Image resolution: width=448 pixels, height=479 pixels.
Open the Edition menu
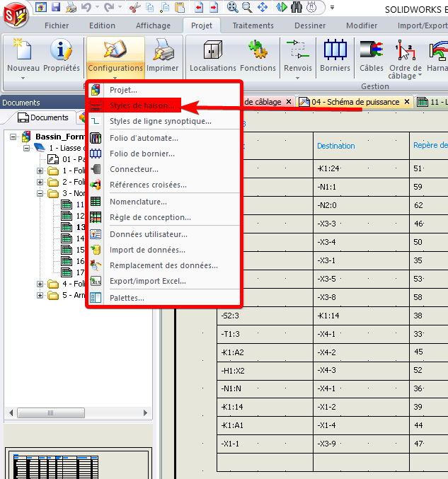(x=102, y=25)
